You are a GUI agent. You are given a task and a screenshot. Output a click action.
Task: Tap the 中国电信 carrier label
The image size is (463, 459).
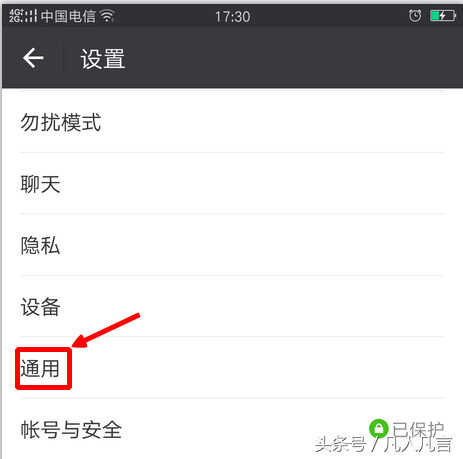[x=68, y=16]
